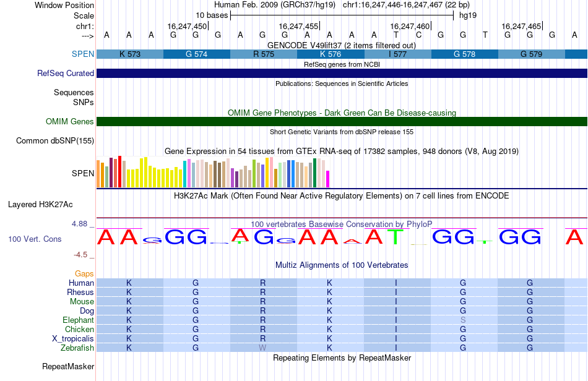
Task: Click the GTEx Gene Expression track title
Action: (x=342, y=152)
